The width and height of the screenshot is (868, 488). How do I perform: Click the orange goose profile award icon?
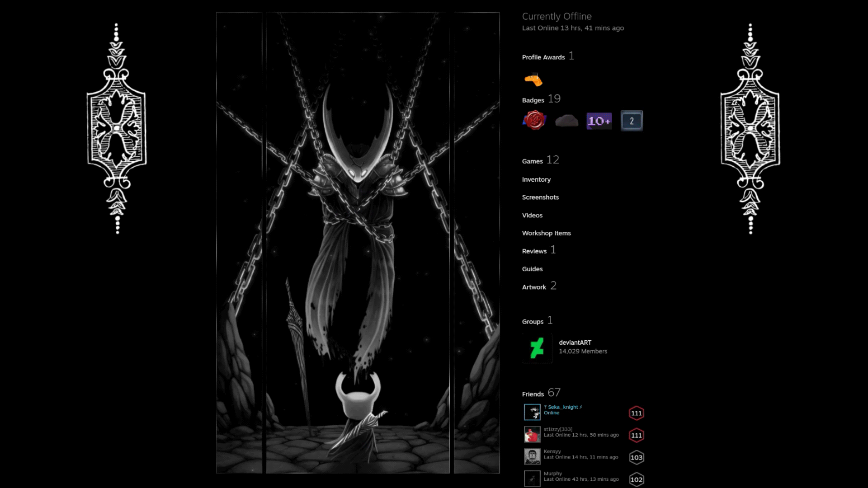[533, 80]
